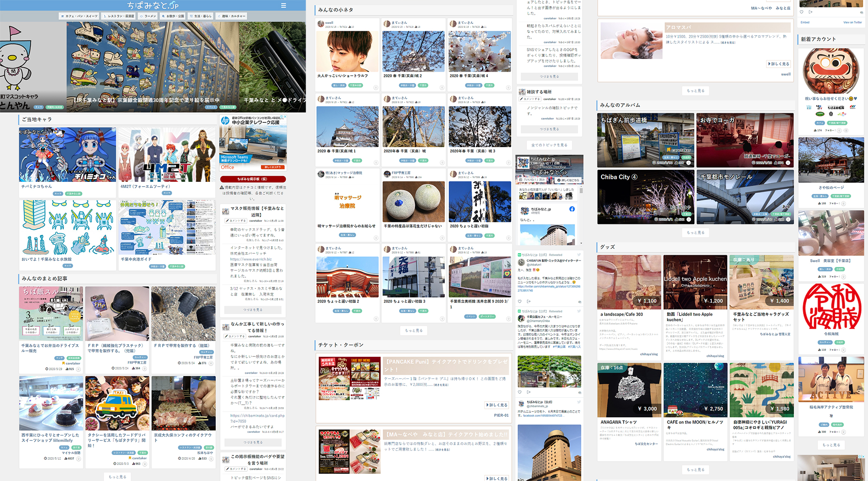Expand もっと見る below みんなの小ネタ posts
This screenshot has height=481, width=868.
click(x=414, y=331)
